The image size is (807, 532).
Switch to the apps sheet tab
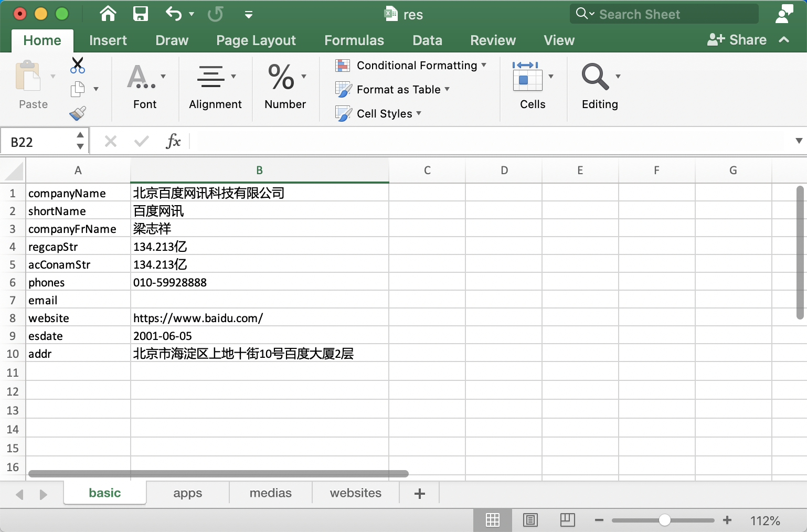tap(188, 493)
